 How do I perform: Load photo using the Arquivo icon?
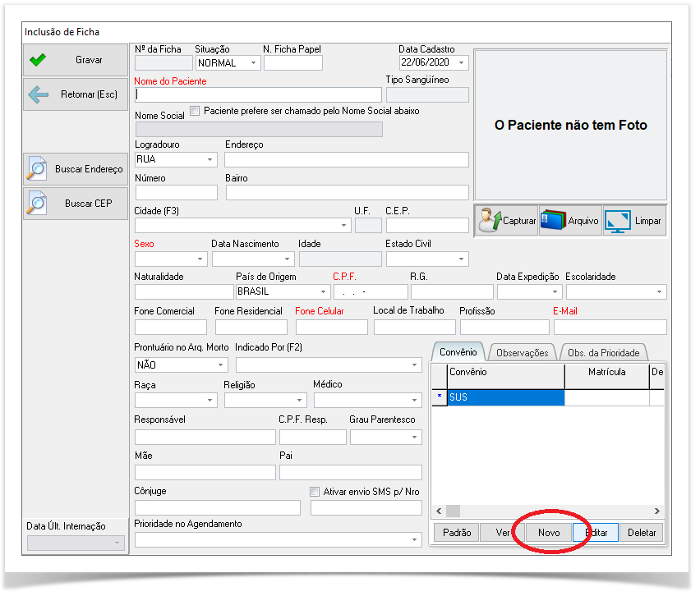[x=555, y=221]
